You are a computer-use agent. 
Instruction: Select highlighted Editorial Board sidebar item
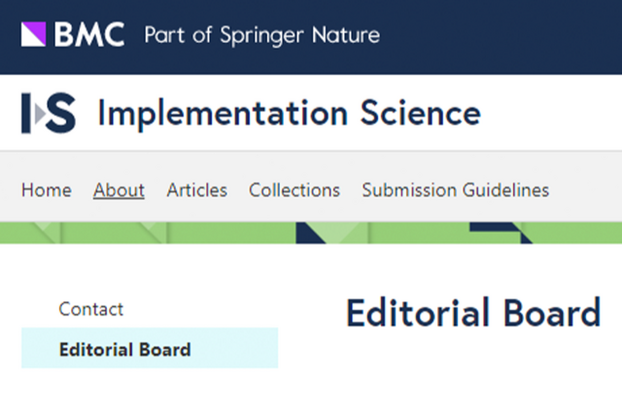pos(125,349)
